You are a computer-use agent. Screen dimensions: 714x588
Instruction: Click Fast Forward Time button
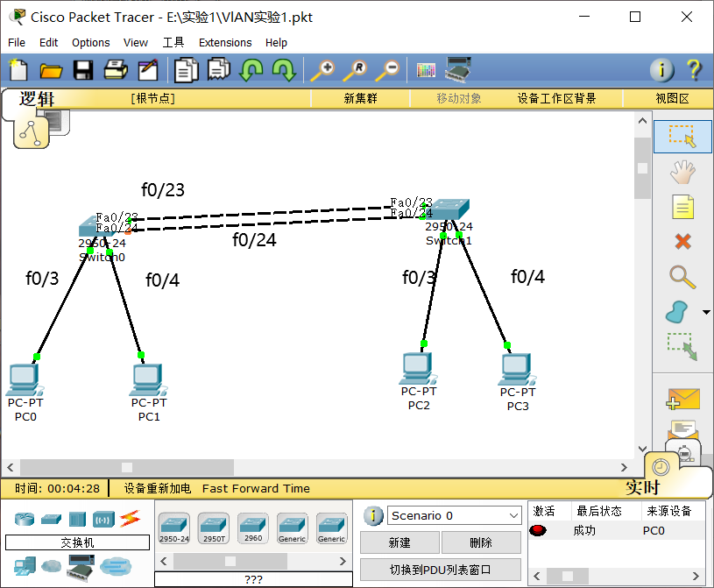pos(256,488)
